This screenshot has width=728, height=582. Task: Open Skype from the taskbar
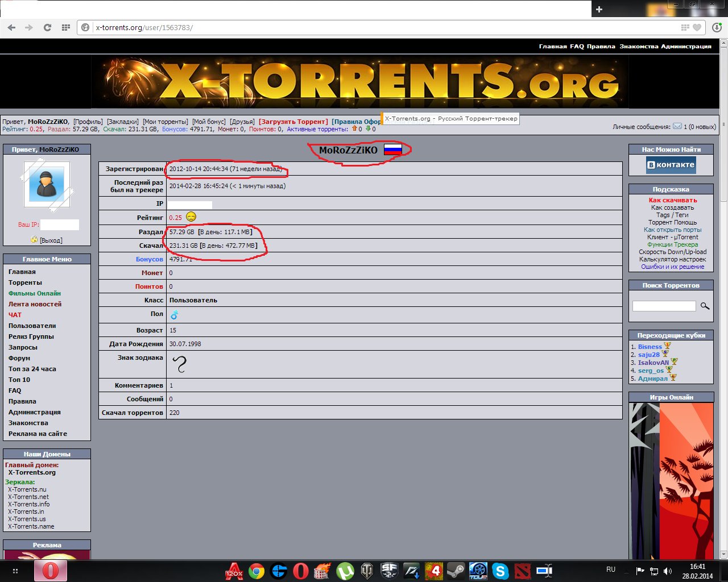(x=500, y=571)
